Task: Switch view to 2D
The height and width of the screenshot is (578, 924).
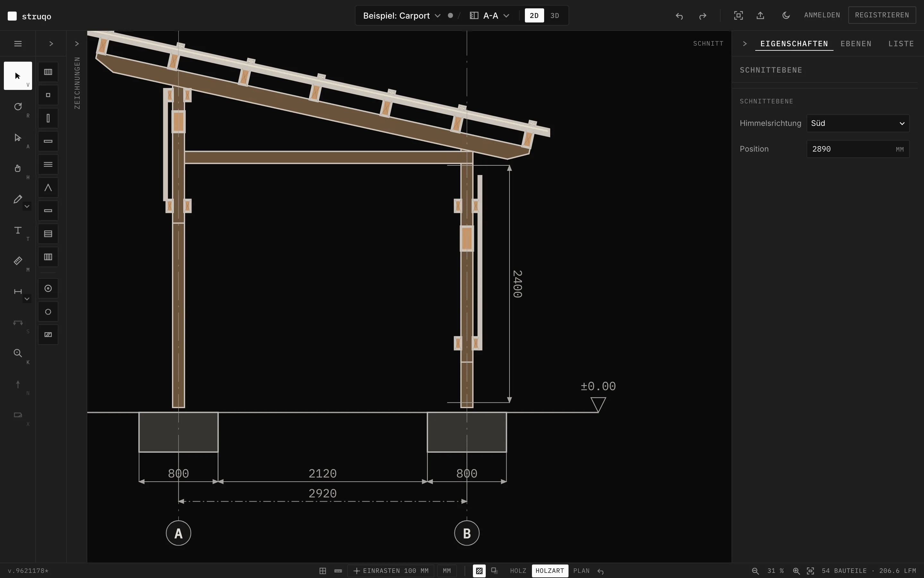Action: pyautogui.click(x=534, y=16)
